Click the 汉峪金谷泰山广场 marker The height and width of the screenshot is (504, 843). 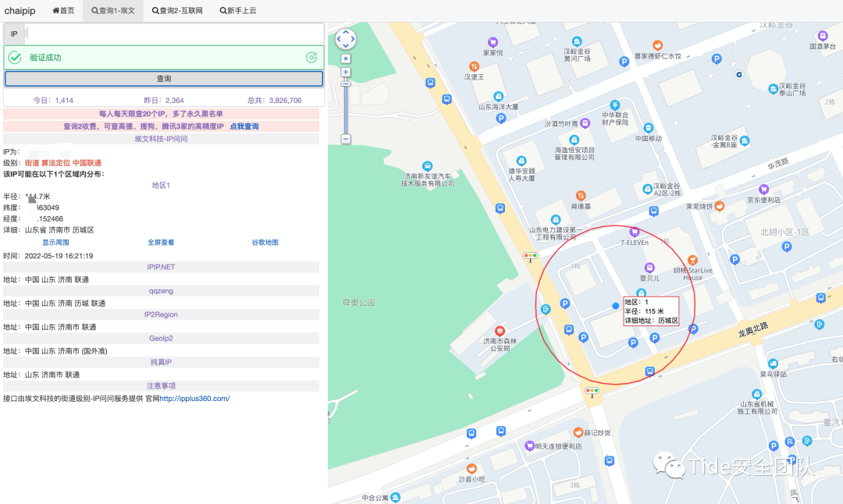point(773,89)
